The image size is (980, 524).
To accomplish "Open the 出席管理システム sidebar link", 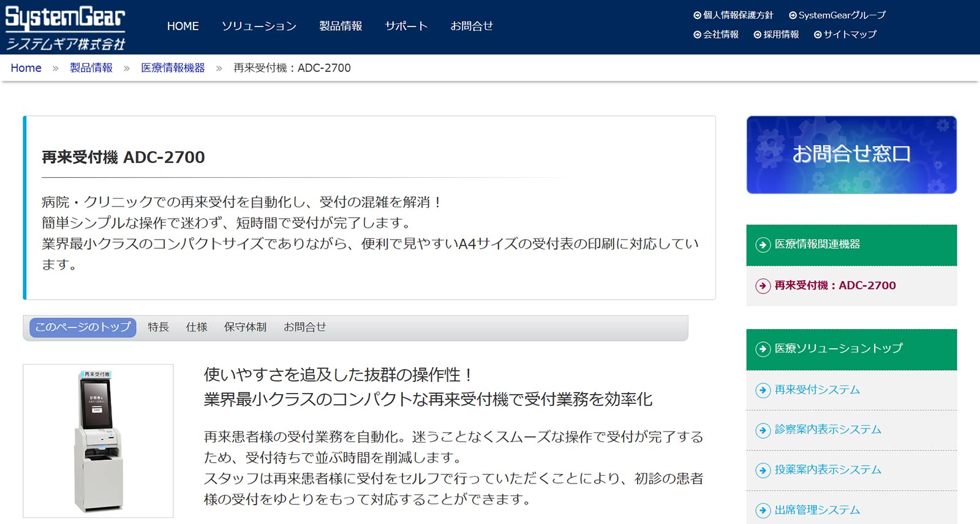I will point(851,509).
